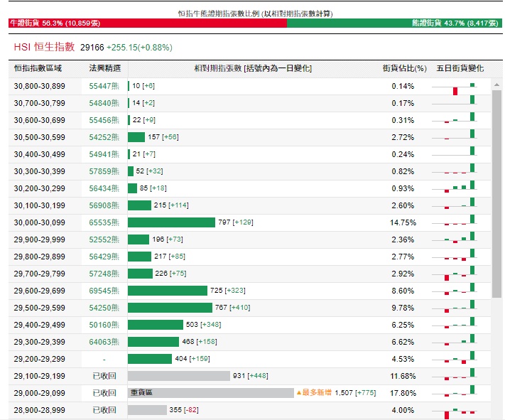The image size is (505, 420).
Task: Select the 五日街貨變化 column header
Action: click(x=460, y=68)
